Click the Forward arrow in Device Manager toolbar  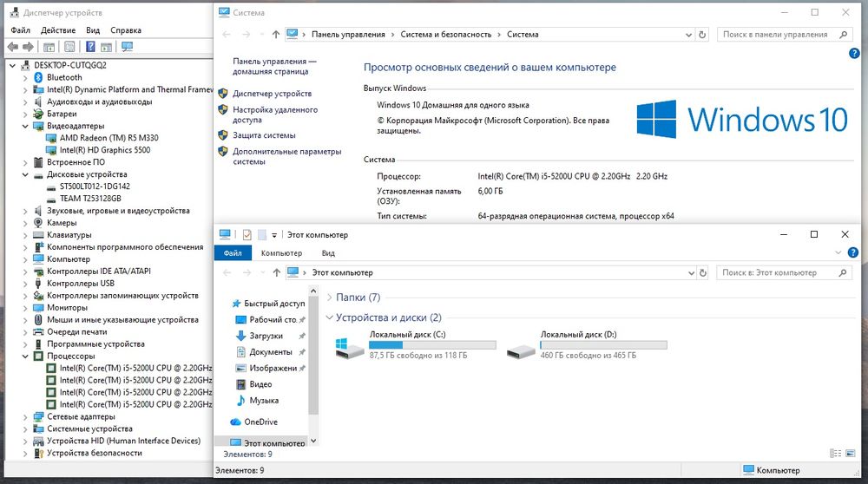(x=28, y=47)
